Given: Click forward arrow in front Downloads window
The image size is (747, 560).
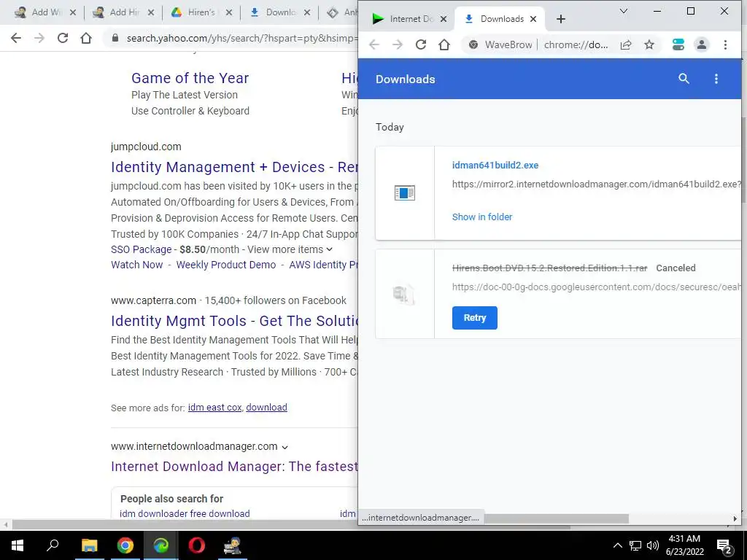Looking at the screenshot, I should point(398,44).
